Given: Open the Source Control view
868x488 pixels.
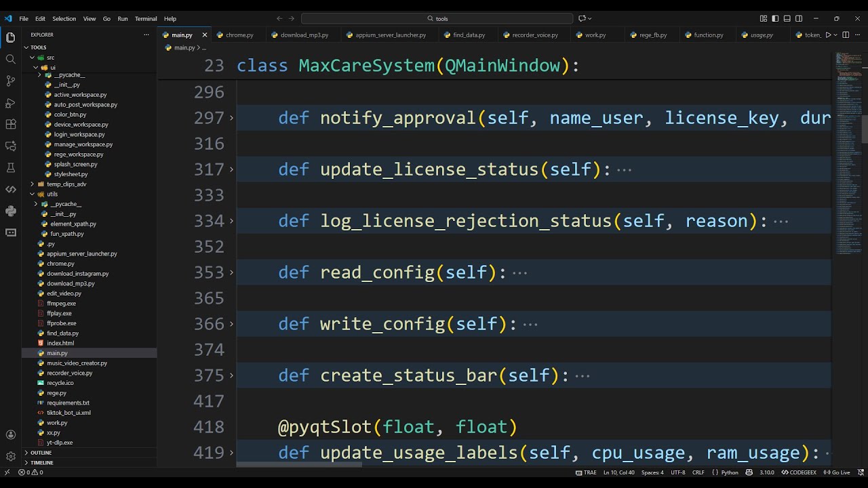Looking at the screenshot, I should coord(10,81).
